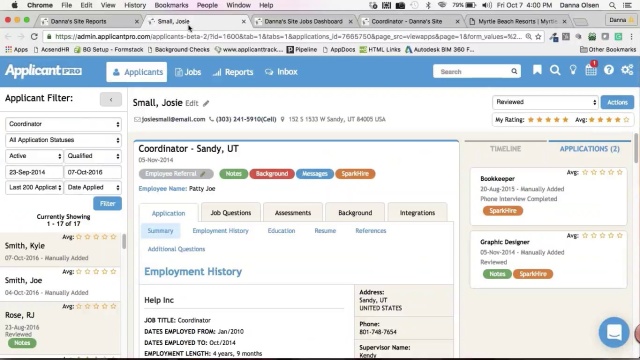This screenshot has width=640, height=360.
Task: Open the Reviewed status dropdown
Action: pos(545,102)
